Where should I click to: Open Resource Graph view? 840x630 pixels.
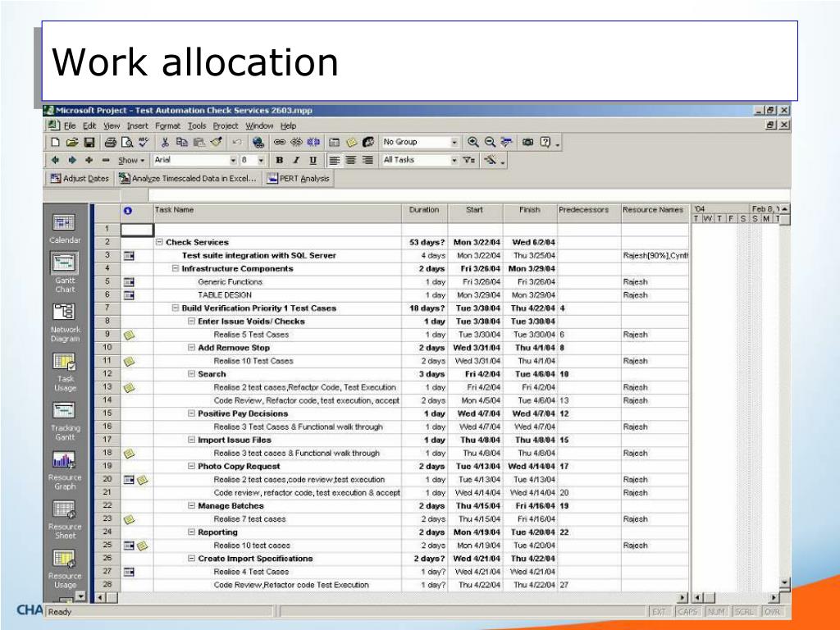(65, 470)
